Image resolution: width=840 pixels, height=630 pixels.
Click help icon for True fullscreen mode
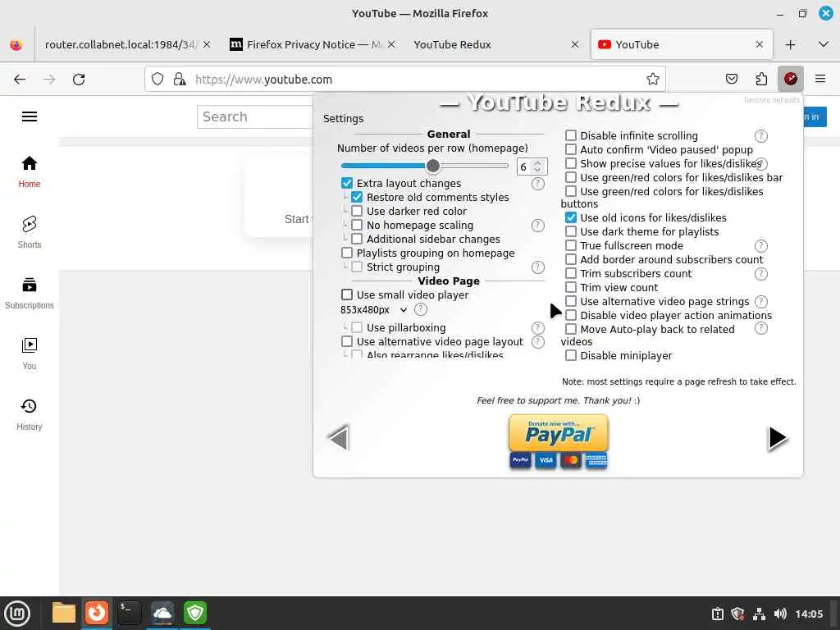(760, 246)
